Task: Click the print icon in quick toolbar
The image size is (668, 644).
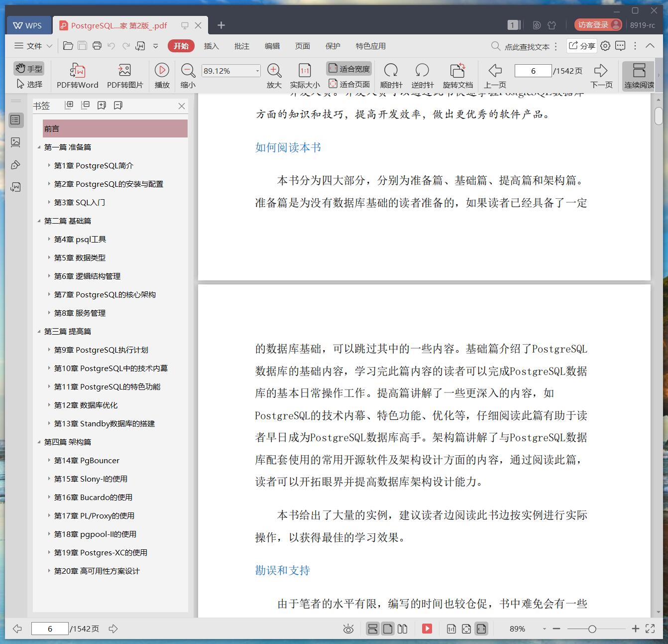Action: (97, 46)
